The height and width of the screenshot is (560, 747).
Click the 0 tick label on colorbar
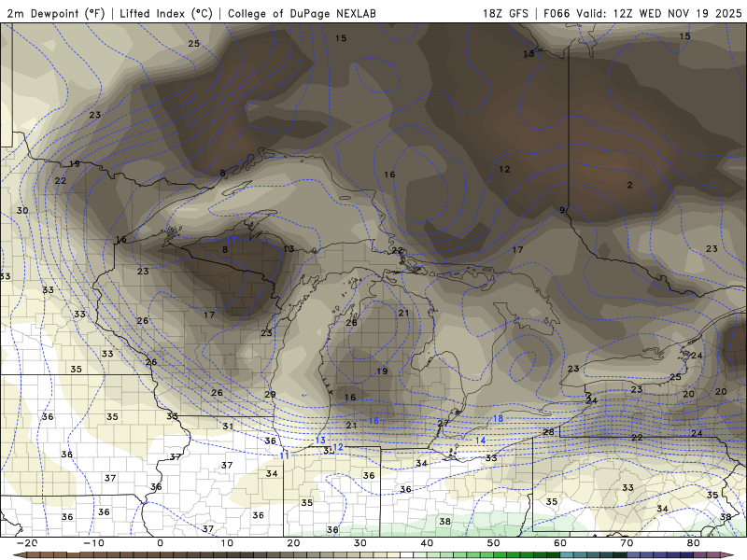160,543
